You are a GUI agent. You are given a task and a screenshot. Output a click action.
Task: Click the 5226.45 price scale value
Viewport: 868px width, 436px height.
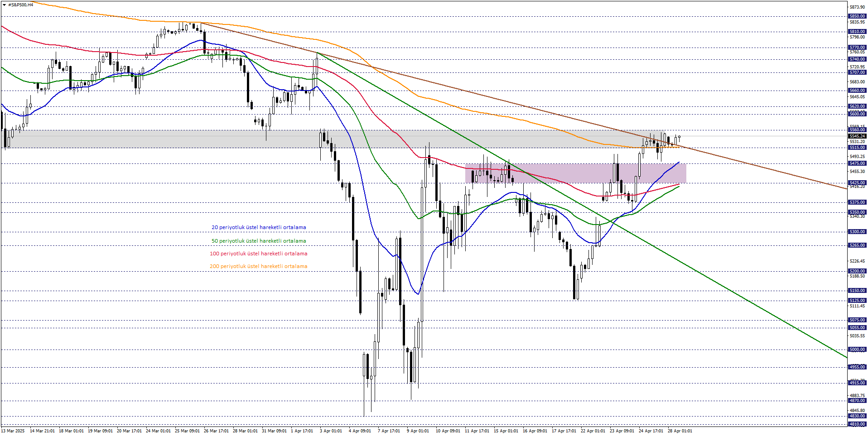pyautogui.click(x=857, y=261)
